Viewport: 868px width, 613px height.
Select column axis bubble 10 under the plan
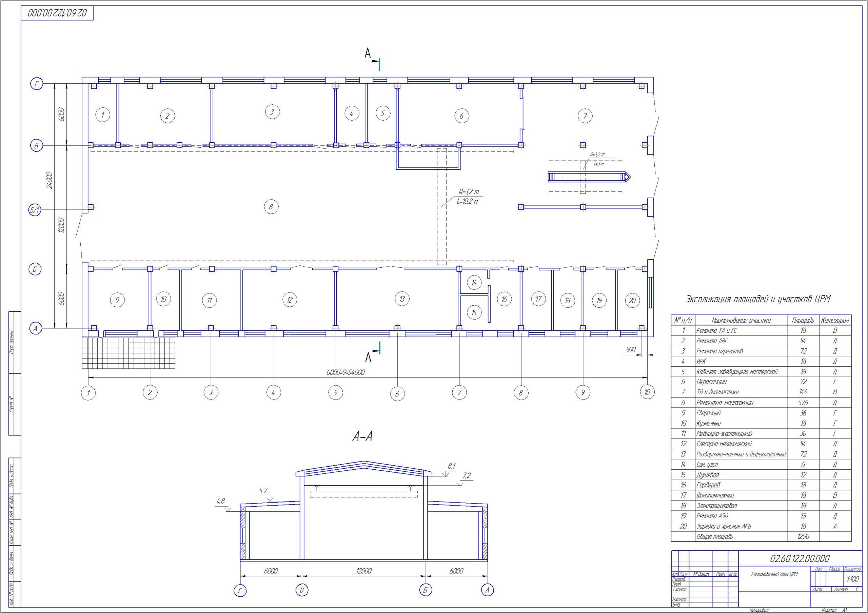(x=647, y=392)
